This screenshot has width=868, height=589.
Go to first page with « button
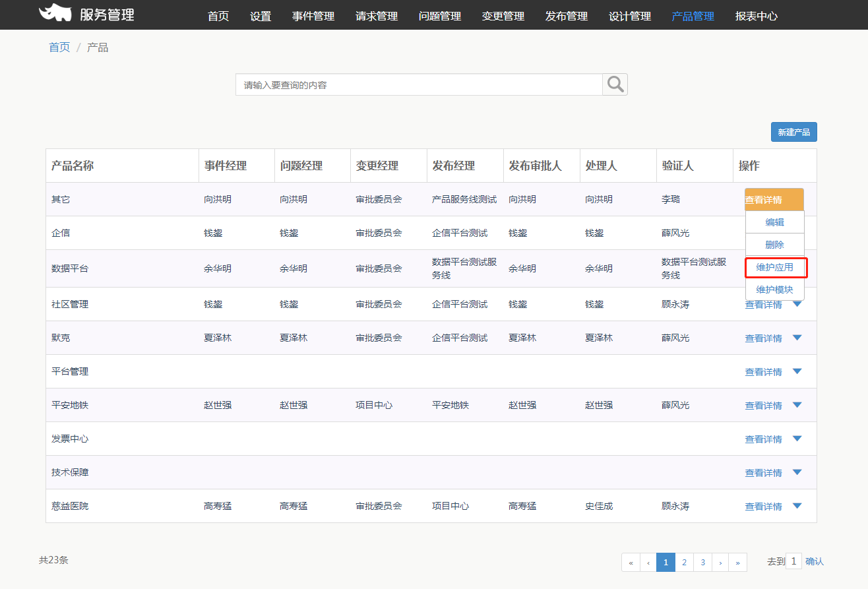coord(631,563)
